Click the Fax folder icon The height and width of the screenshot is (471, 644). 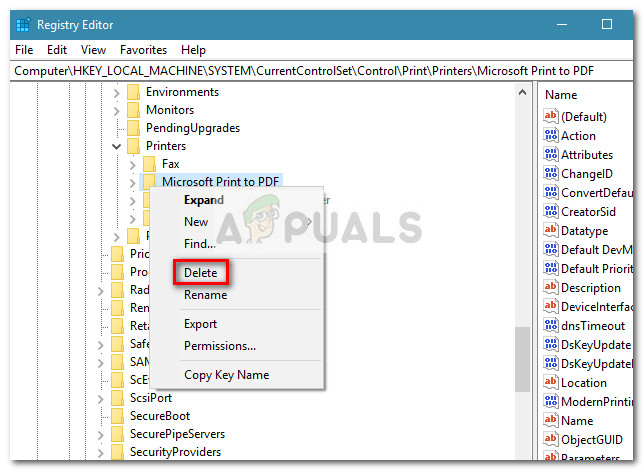click(x=150, y=164)
